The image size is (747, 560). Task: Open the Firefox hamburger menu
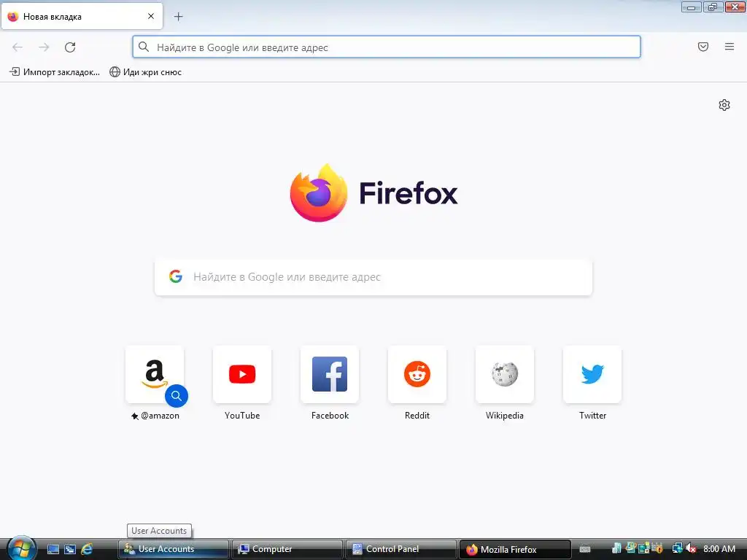(729, 47)
